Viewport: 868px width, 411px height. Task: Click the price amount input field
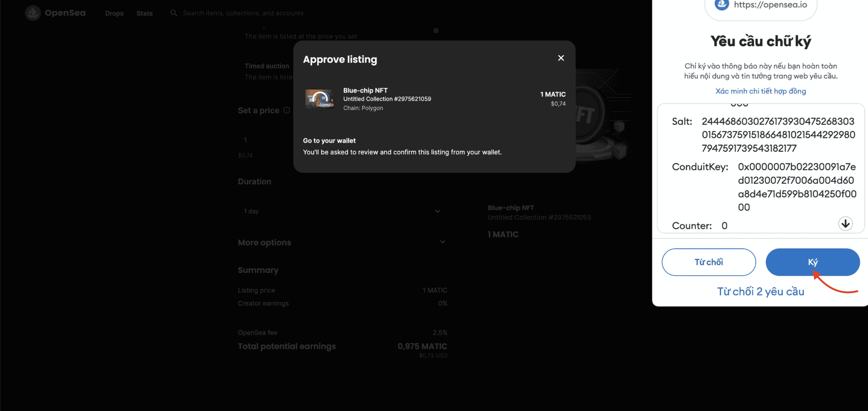tap(266, 140)
